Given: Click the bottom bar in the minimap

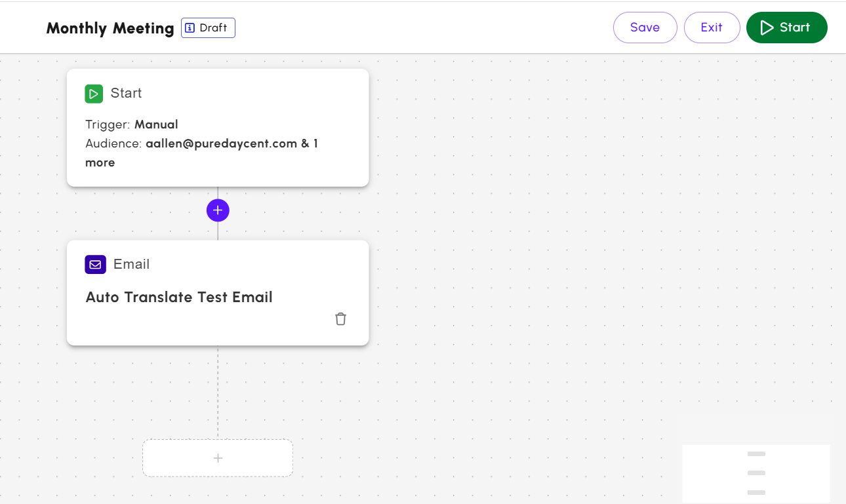Looking at the screenshot, I should click(756, 492).
